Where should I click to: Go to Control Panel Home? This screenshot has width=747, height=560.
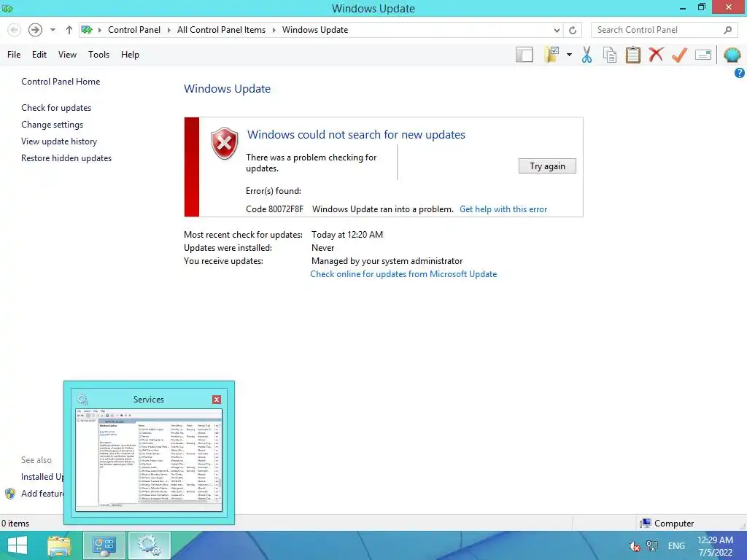[x=61, y=82]
